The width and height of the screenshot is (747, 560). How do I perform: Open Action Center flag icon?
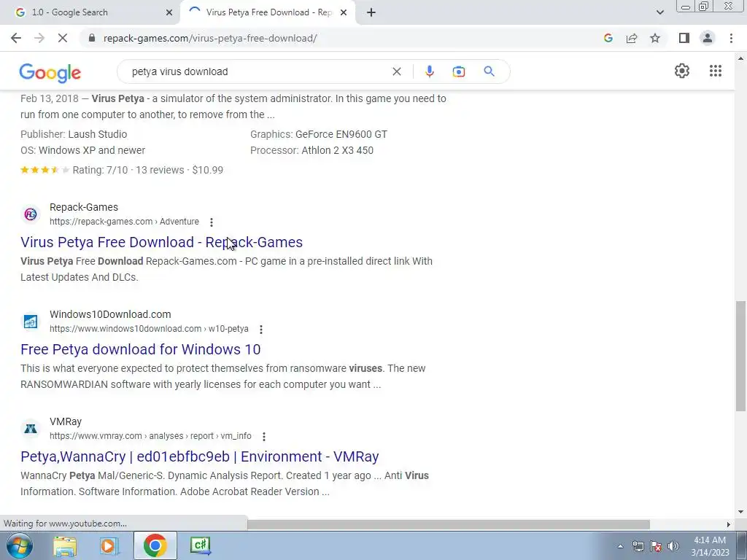(x=656, y=546)
